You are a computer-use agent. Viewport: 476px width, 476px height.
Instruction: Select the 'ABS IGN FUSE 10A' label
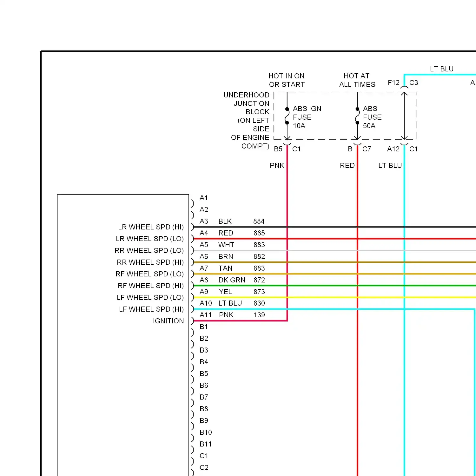coord(307,117)
